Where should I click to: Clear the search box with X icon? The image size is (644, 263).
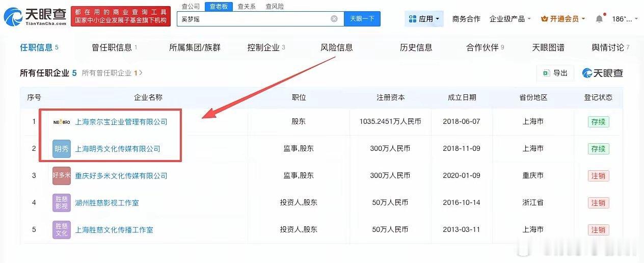point(334,19)
